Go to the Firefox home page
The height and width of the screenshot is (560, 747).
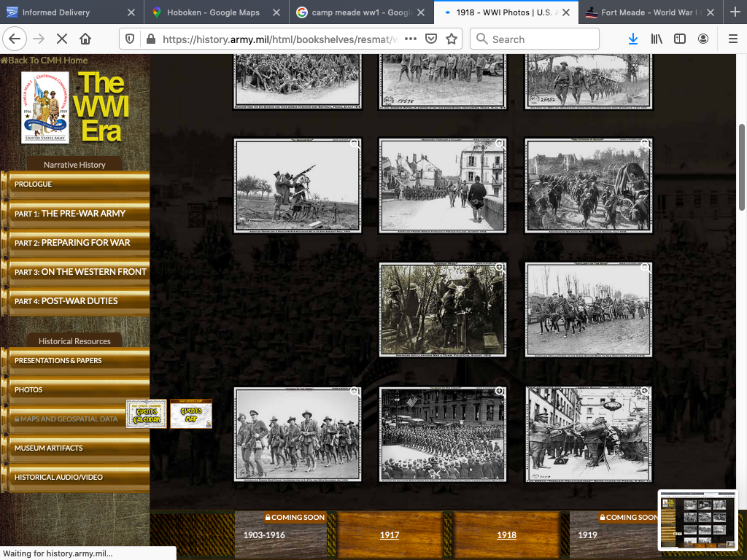point(85,39)
